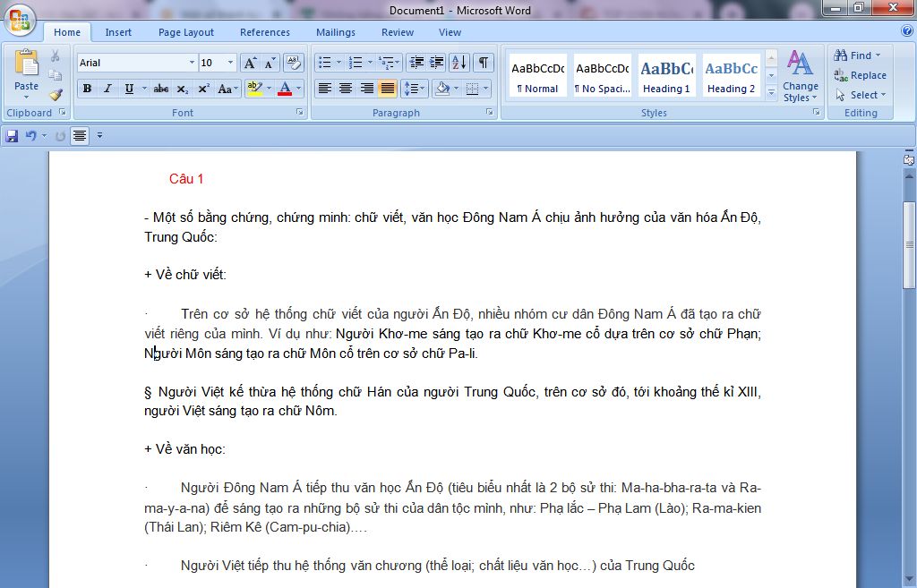Viewport: 917px width, 588px height.
Task: Switch to the Review tab
Action: coord(398,33)
